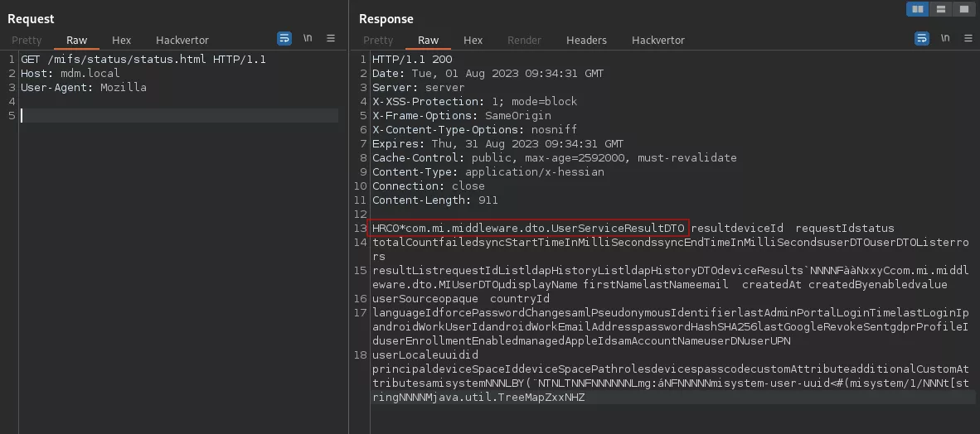Switch to combined tabbed layout icon
This screenshot has width=980, height=434.
963,9
